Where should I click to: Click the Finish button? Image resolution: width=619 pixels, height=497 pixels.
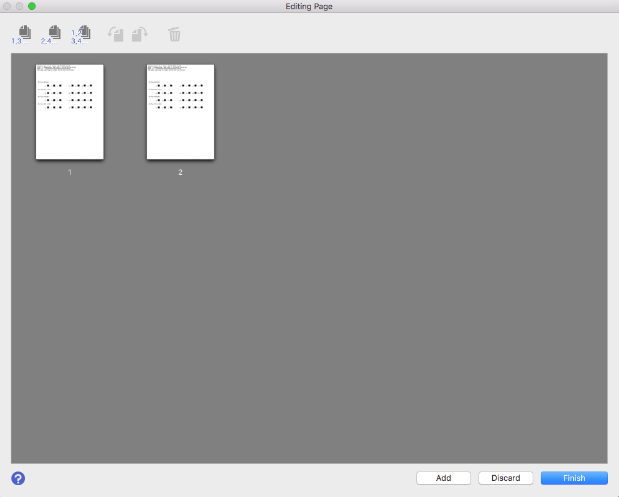574,478
